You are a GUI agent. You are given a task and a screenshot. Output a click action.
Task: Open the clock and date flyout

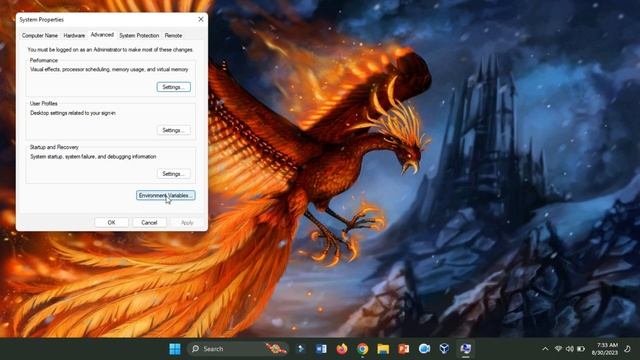coord(604,349)
